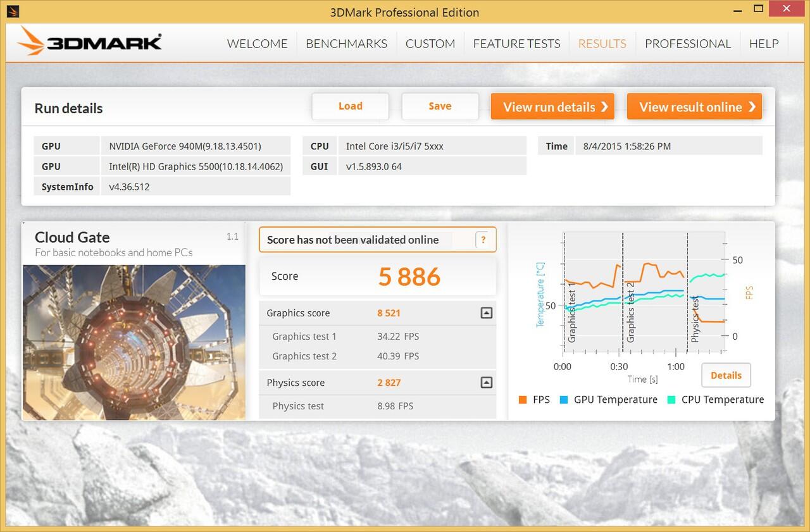Click Graphics test 2 value 40.39 FPS
This screenshot has width=810, height=532.
pyautogui.click(x=398, y=356)
